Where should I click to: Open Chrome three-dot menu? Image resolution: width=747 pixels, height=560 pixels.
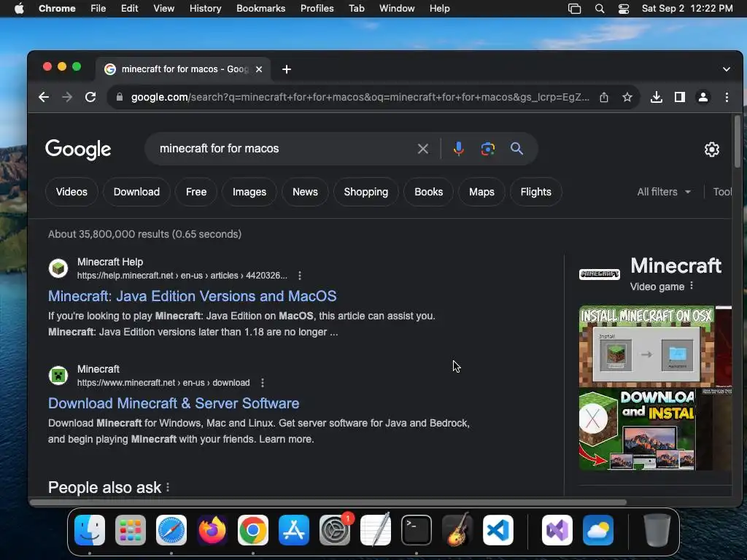click(727, 97)
